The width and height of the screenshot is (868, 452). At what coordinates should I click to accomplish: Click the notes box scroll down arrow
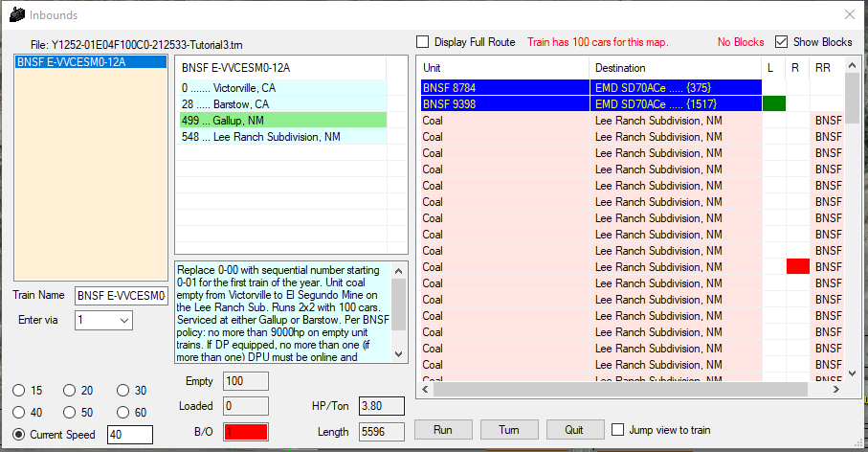pyautogui.click(x=398, y=354)
